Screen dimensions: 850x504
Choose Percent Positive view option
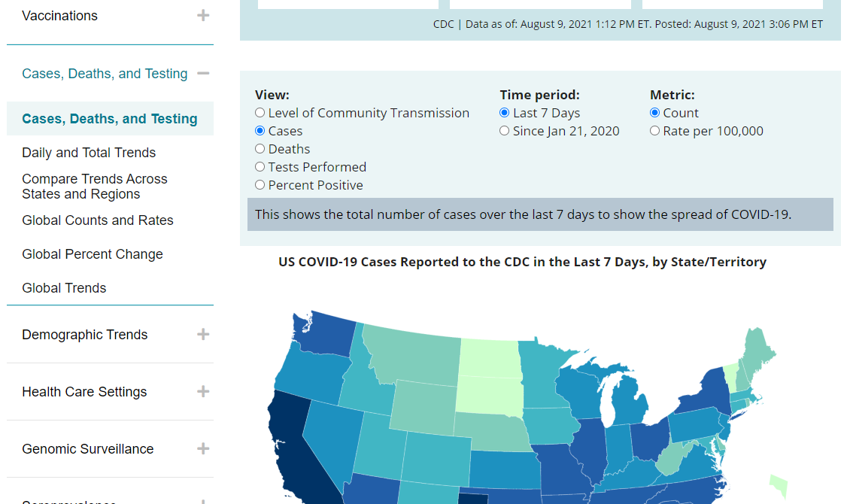click(x=260, y=185)
